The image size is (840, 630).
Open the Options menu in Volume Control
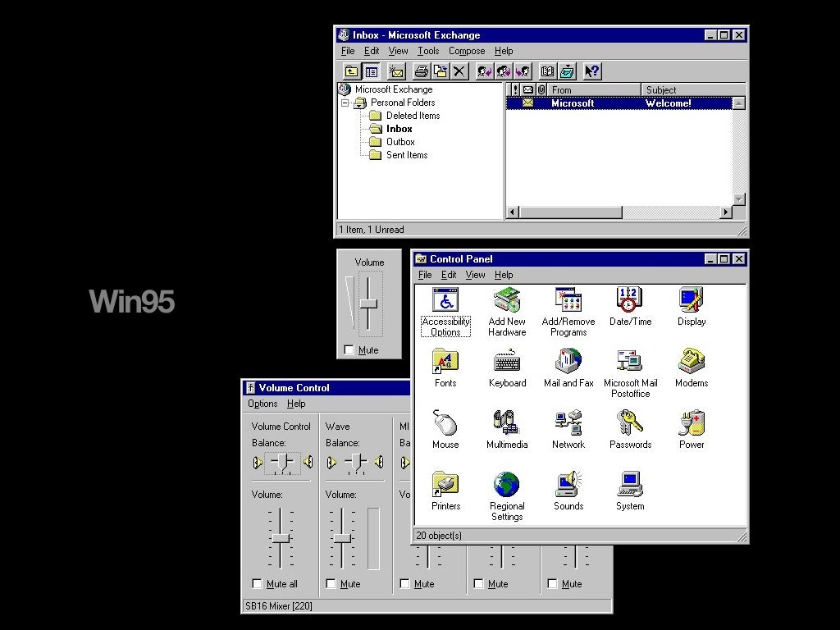coord(262,404)
